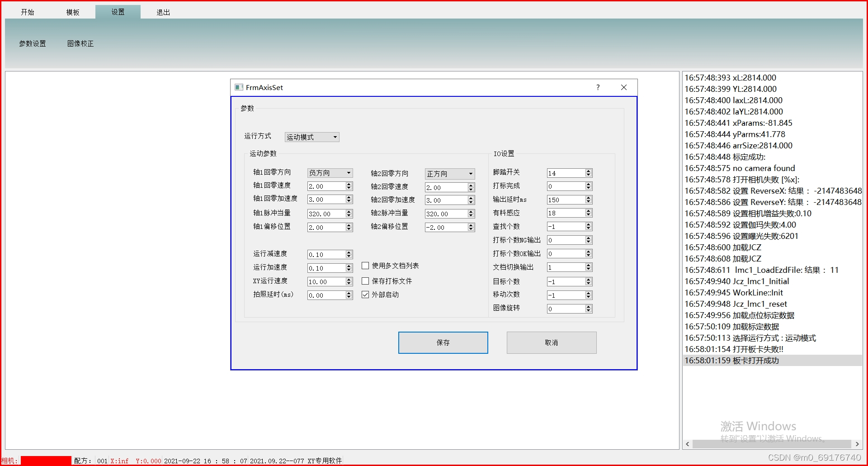
Task: Select log entry 设置曝光失败:6201
Action: [773, 236]
